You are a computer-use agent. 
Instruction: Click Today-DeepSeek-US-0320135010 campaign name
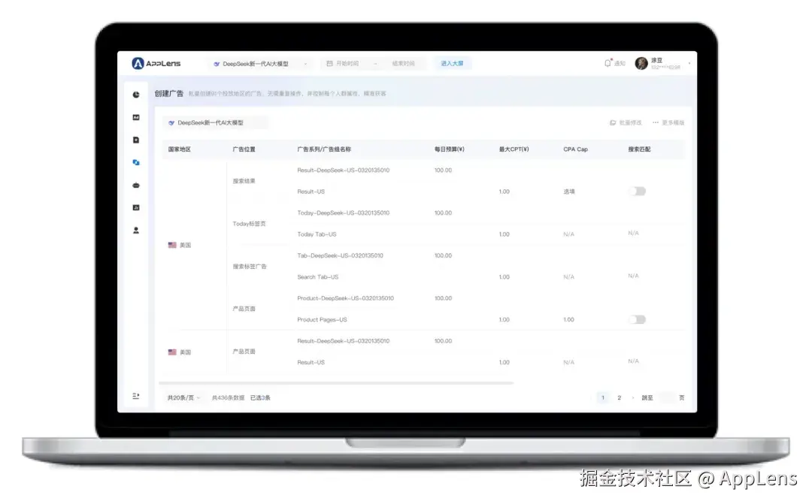[344, 213]
